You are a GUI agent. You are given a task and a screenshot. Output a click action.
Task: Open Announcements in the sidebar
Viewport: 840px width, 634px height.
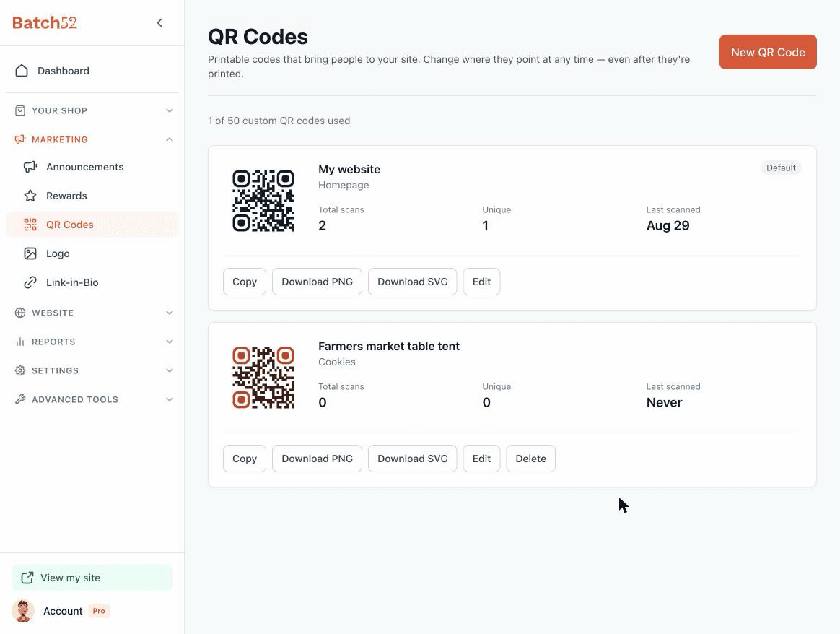click(92, 167)
